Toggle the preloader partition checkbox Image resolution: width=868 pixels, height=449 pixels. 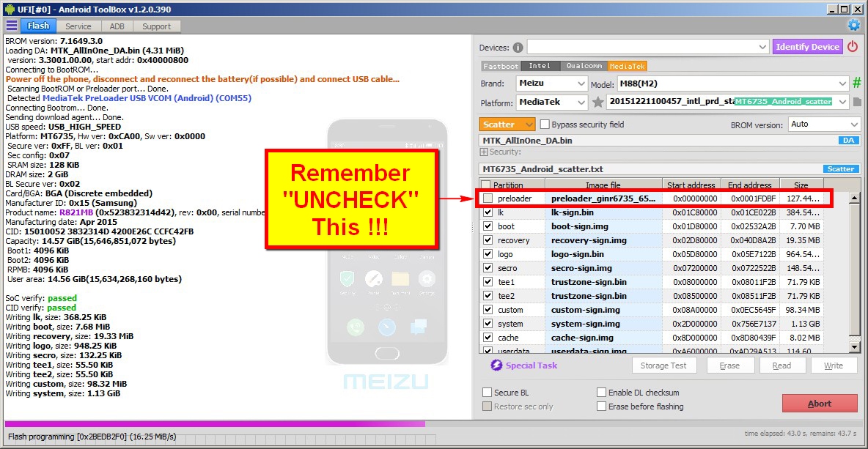click(488, 198)
